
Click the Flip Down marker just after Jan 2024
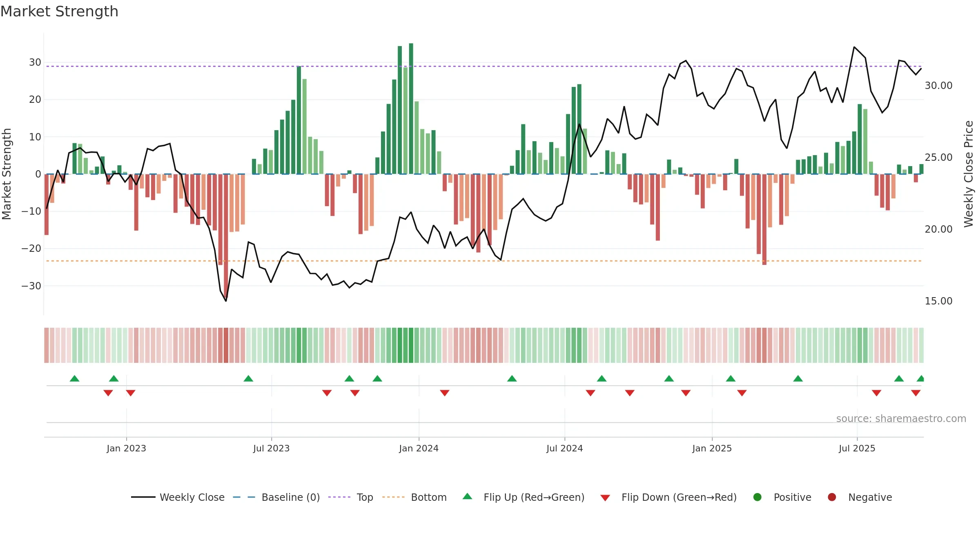[445, 393]
